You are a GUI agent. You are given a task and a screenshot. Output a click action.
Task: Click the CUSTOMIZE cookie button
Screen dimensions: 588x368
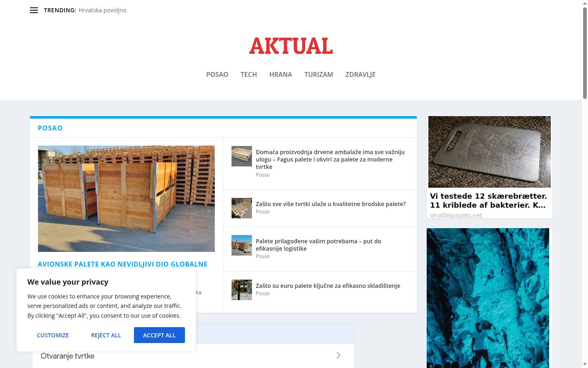tap(53, 335)
